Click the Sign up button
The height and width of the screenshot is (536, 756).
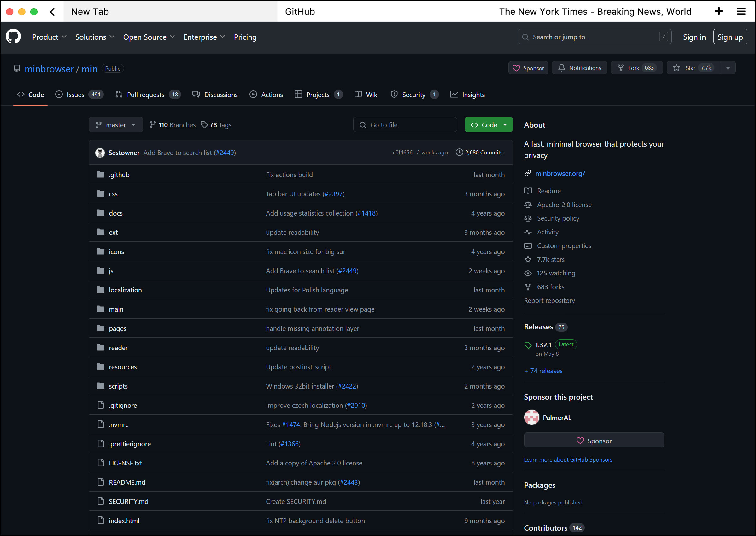click(730, 37)
